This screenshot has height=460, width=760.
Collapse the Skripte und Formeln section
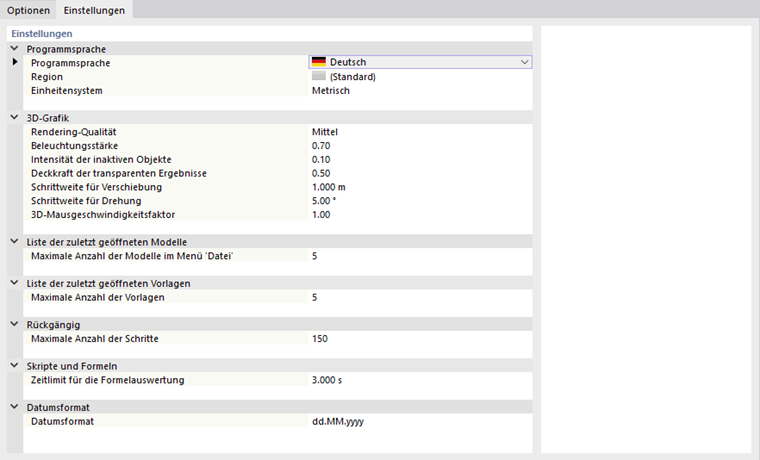15,365
